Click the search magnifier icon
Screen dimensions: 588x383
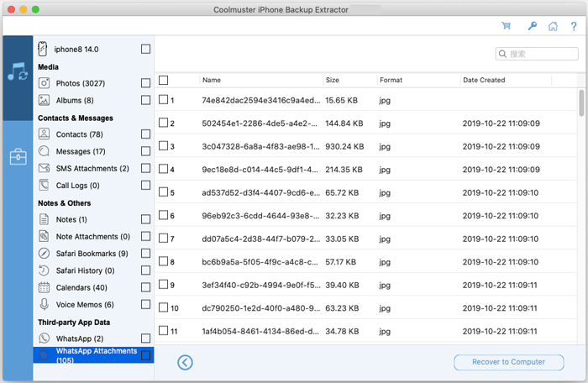[x=503, y=54]
